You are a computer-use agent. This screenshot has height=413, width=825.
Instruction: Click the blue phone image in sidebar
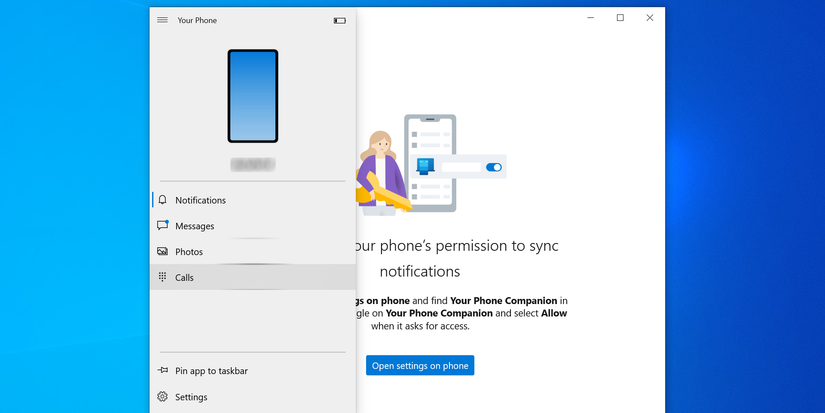pos(253,96)
